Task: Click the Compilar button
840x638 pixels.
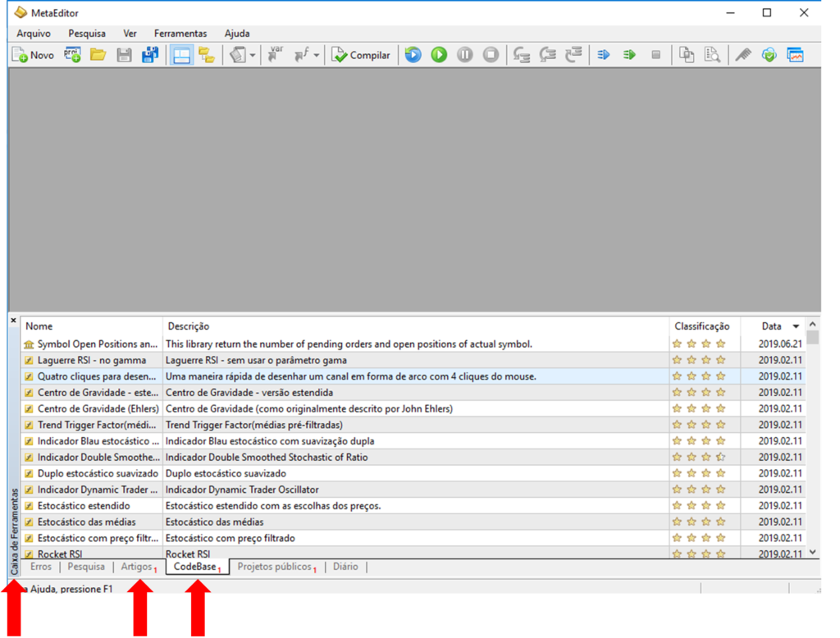Action: 361,55
